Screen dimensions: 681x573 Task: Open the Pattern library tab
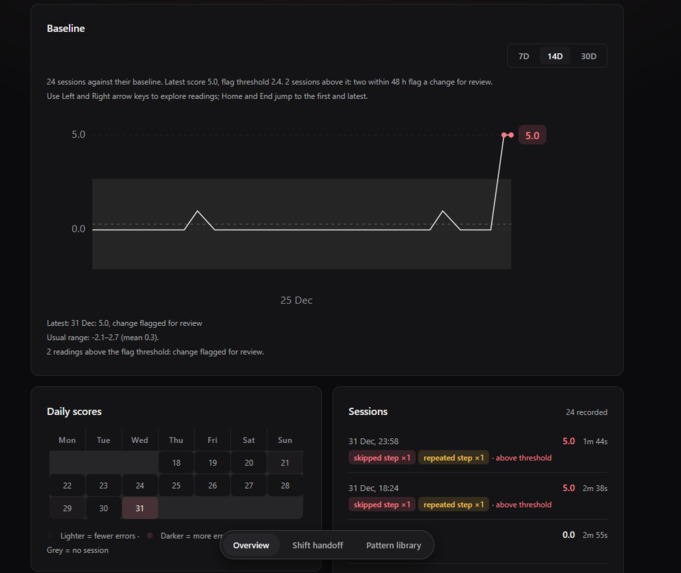coord(393,545)
